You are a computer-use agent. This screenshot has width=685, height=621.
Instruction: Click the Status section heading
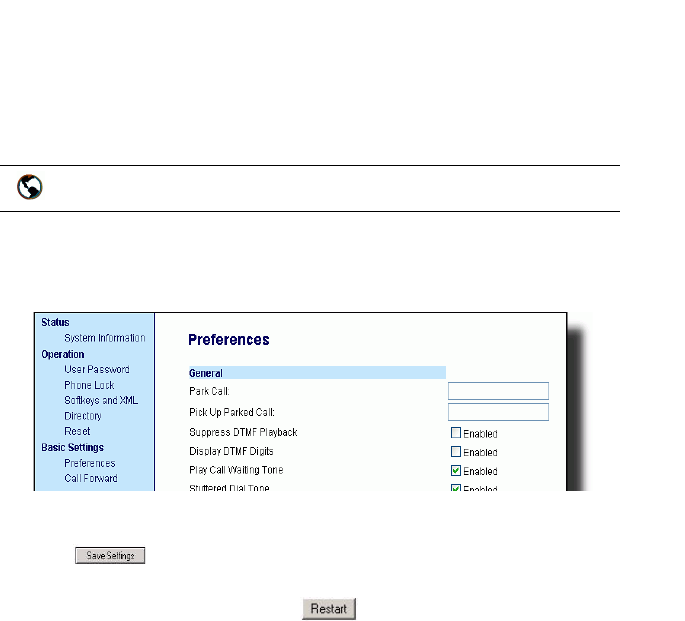pyautogui.click(x=55, y=322)
